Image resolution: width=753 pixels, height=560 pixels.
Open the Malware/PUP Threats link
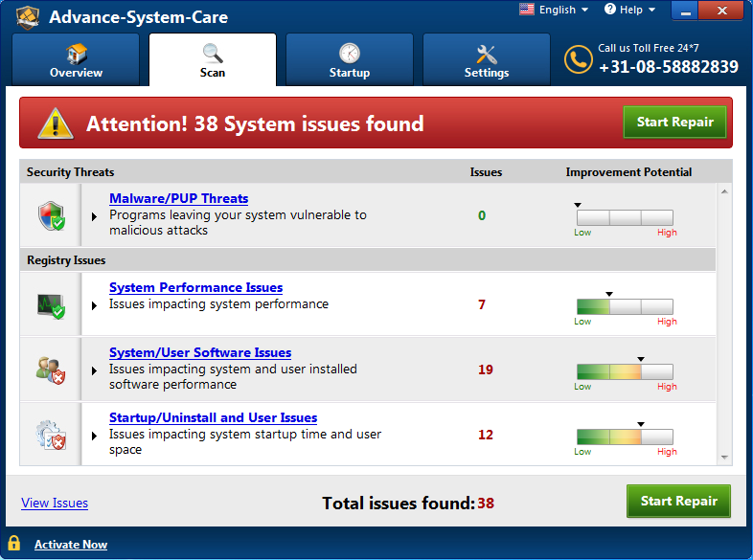click(x=178, y=198)
